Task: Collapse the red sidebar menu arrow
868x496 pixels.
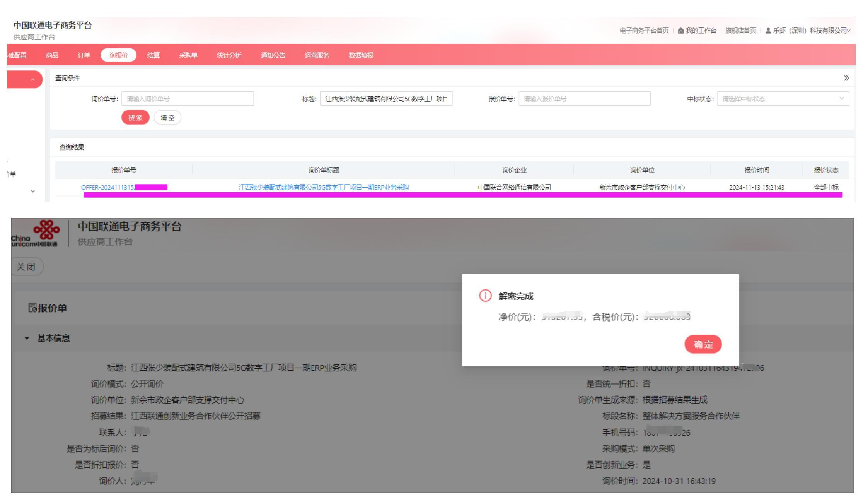Action: [32, 79]
